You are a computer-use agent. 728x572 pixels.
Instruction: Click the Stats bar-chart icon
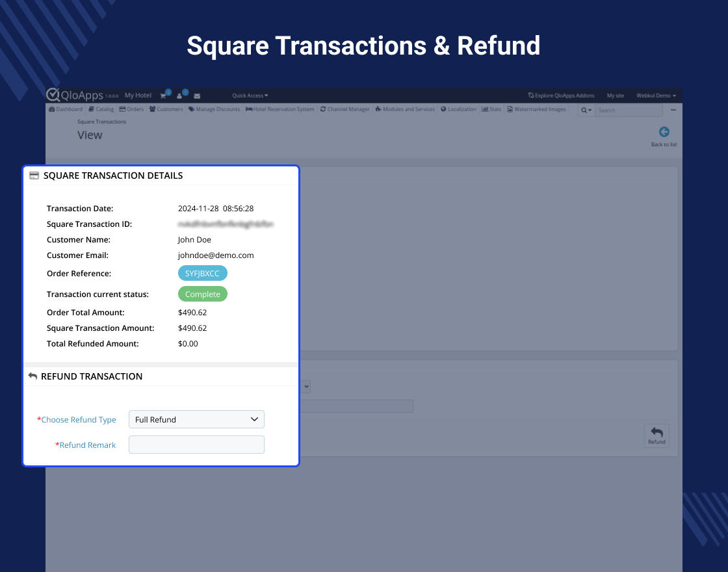coord(485,109)
